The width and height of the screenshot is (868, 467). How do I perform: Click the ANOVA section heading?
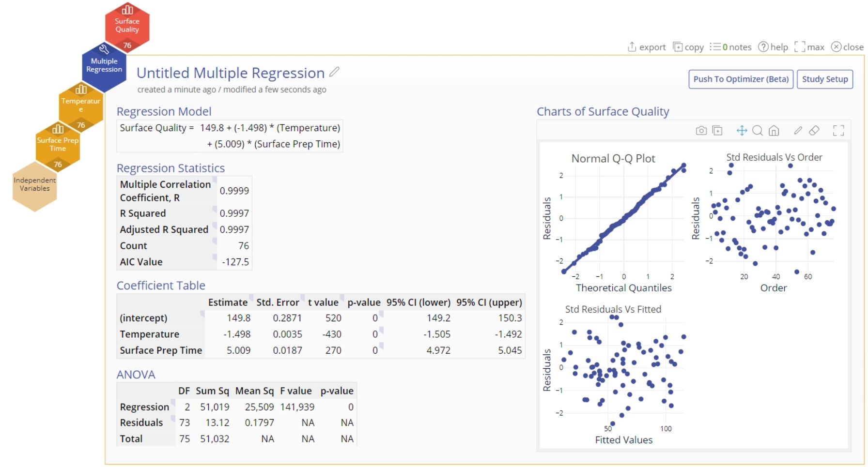click(136, 375)
